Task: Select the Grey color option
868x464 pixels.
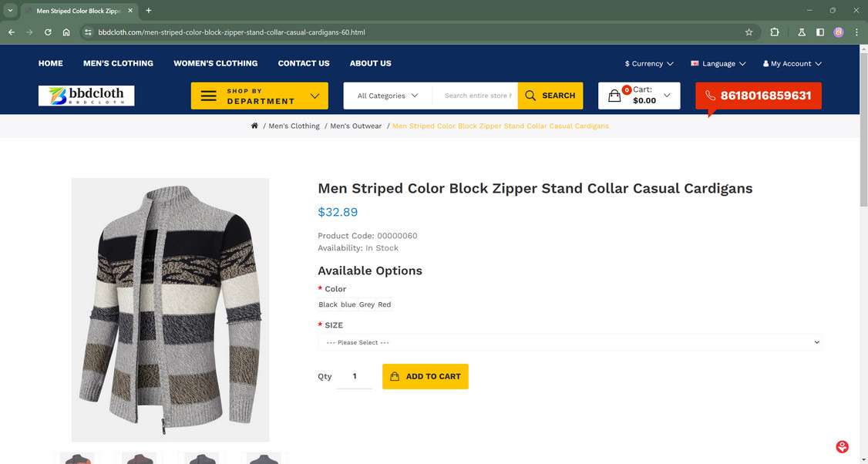Action: click(367, 304)
